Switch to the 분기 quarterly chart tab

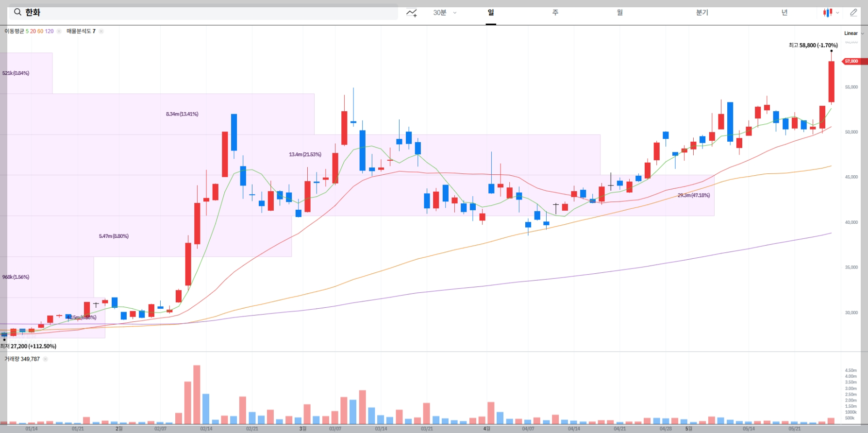[702, 13]
